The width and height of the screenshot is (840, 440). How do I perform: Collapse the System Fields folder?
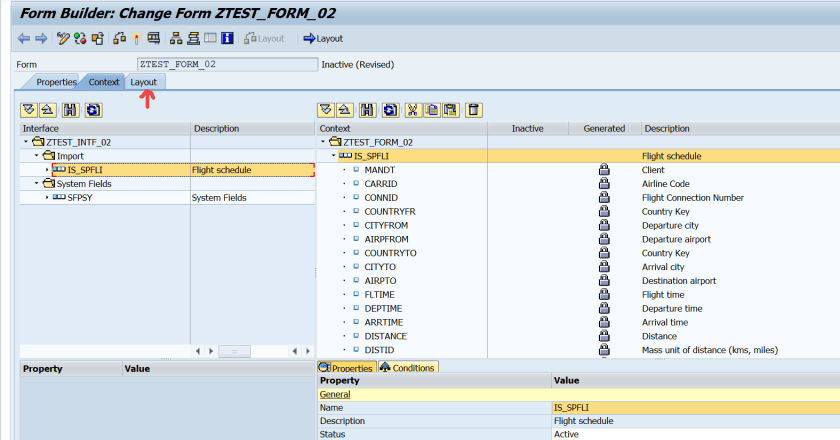point(36,184)
